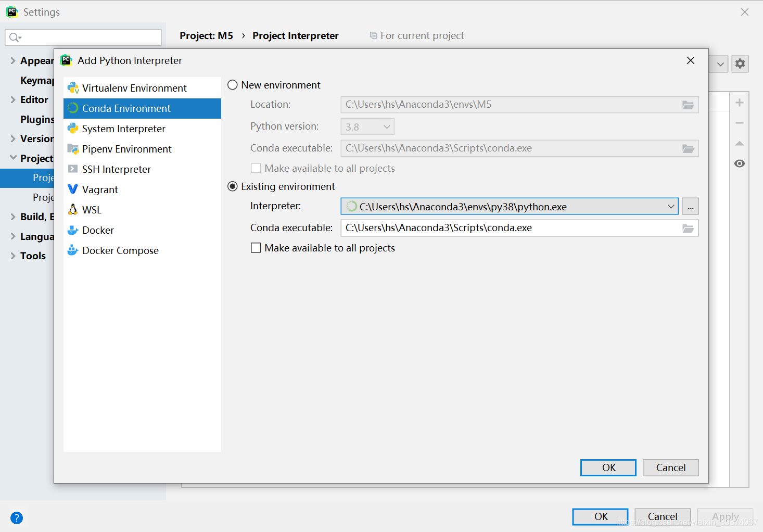763x532 pixels.
Task: Select Docker interpreter type
Action: pos(142,230)
